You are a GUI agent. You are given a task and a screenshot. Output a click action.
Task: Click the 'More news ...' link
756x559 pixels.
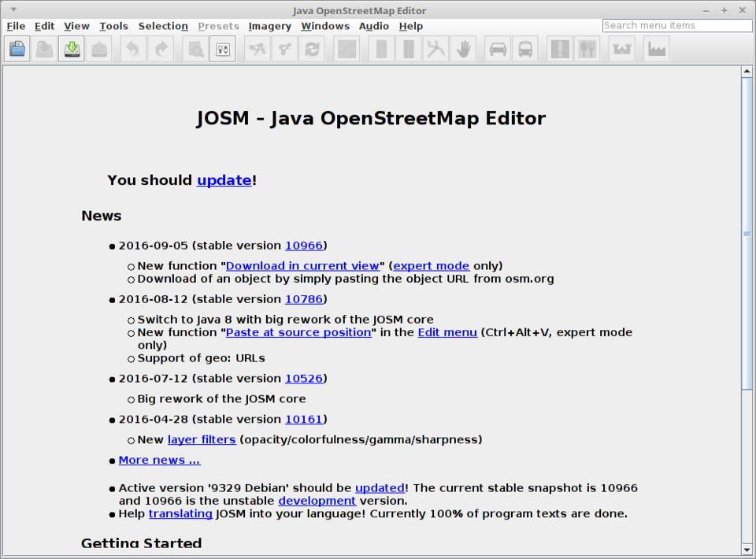159,461
